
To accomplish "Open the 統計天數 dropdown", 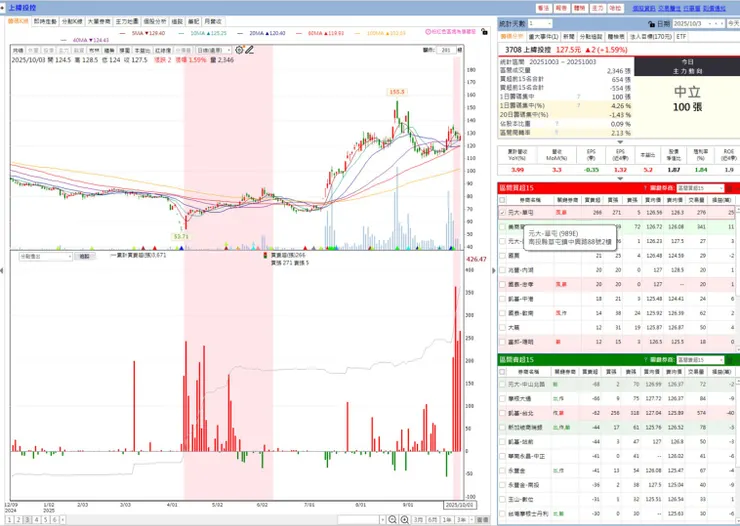I will [540, 24].
